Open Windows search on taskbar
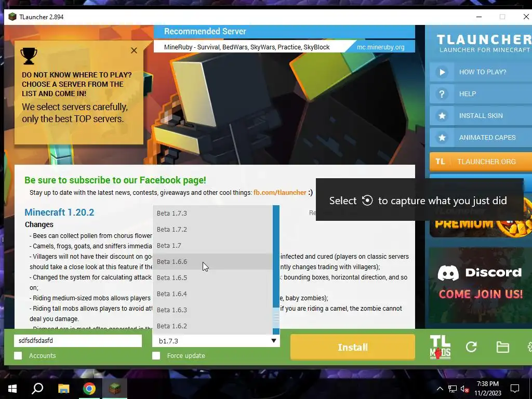Viewport: 532px width, 399px height. (x=37, y=389)
